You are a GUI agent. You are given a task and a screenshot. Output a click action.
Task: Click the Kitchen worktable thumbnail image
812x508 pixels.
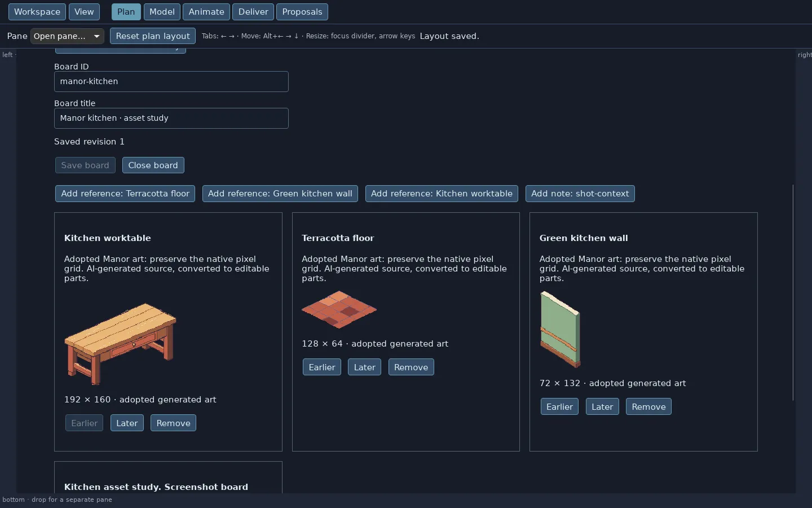coord(120,343)
